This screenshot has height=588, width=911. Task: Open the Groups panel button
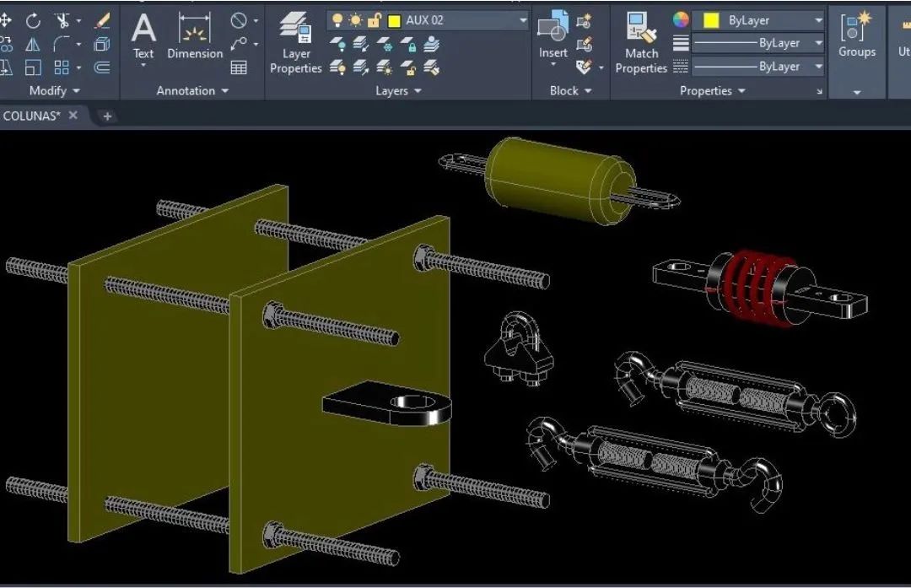click(x=856, y=35)
